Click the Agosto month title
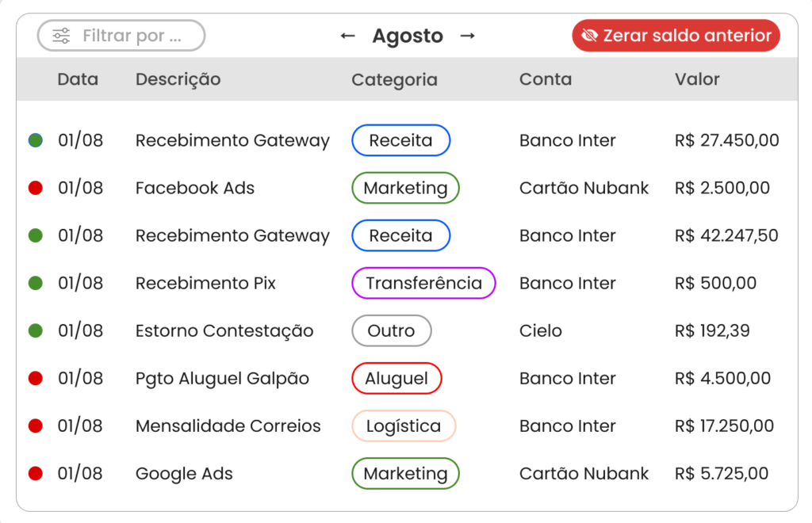The width and height of the screenshot is (812, 523). (x=408, y=36)
